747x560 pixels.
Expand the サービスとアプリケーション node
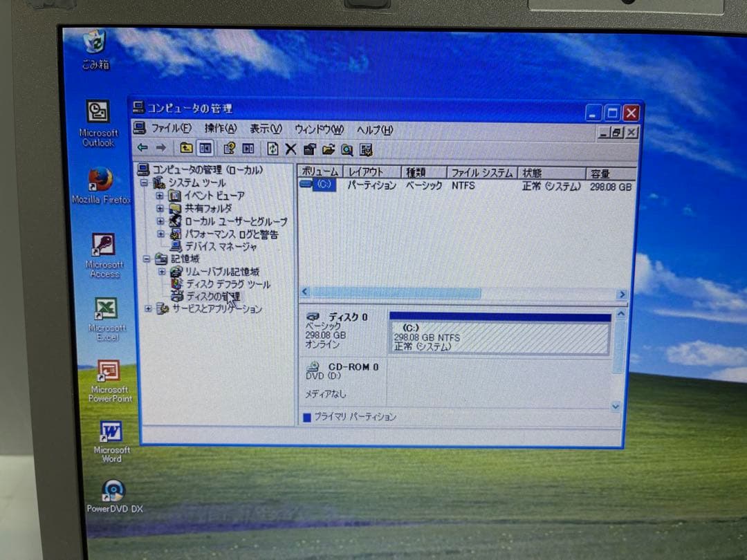147,309
